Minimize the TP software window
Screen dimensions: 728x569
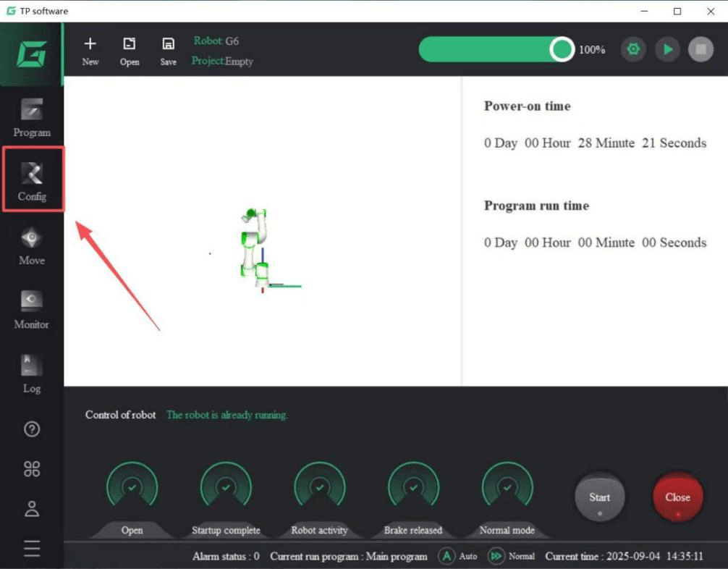point(644,11)
